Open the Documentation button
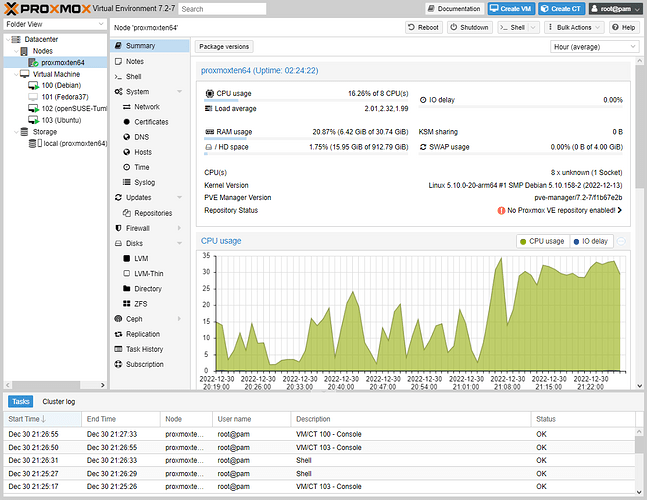 (454, 9)
